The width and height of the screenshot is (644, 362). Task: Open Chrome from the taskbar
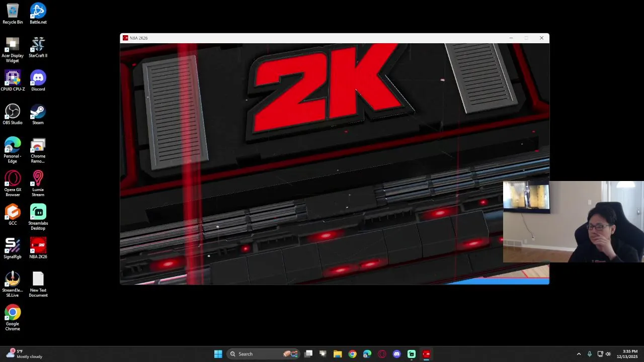pos(352,354)
